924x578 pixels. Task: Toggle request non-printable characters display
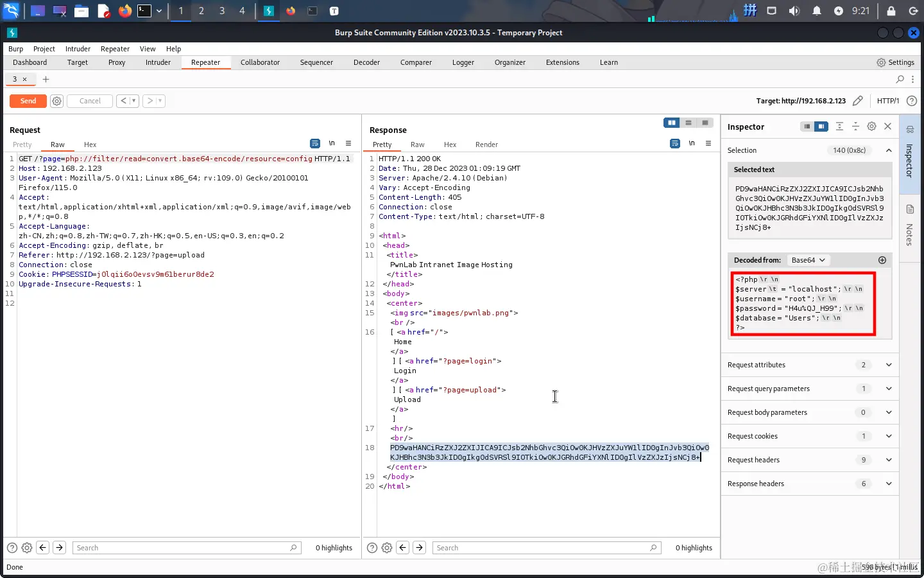point(332,143)
